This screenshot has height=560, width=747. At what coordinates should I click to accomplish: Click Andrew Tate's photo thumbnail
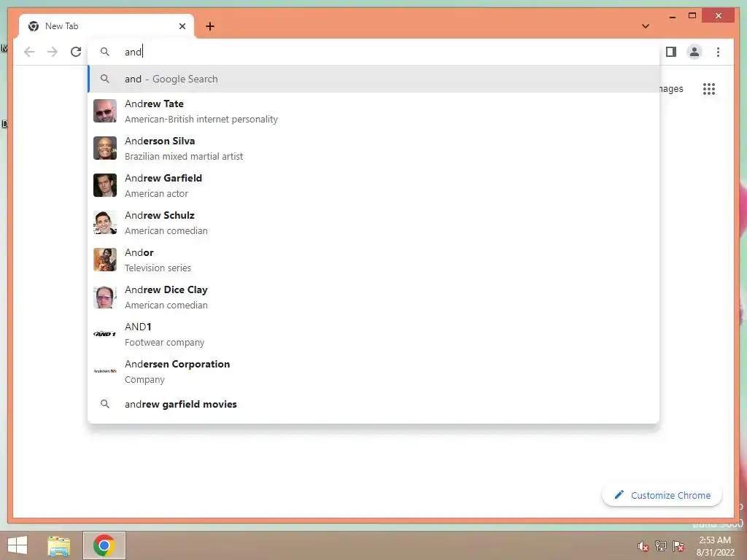pos(105,111)
